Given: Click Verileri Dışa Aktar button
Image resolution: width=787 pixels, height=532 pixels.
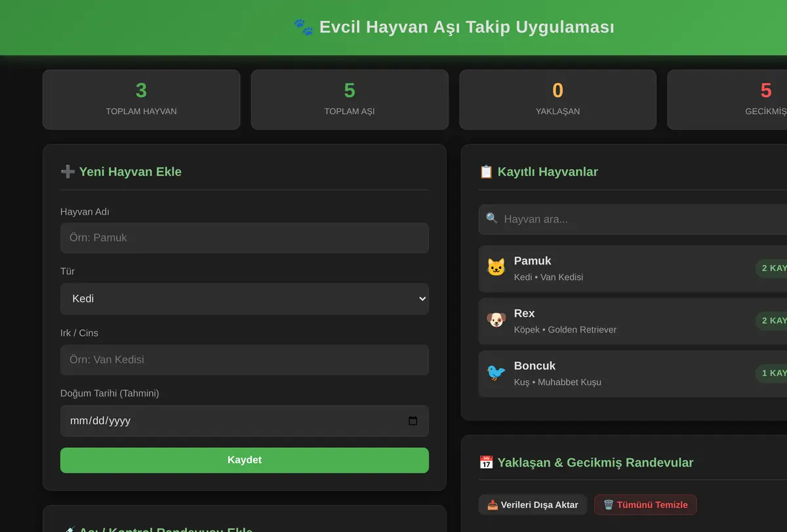Looking at the screenshot, I should [533, 505].
